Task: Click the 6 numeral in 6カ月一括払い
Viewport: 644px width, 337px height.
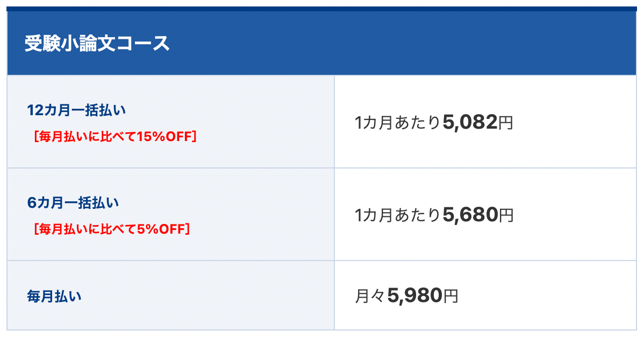Action: click(x=32, y=203)
